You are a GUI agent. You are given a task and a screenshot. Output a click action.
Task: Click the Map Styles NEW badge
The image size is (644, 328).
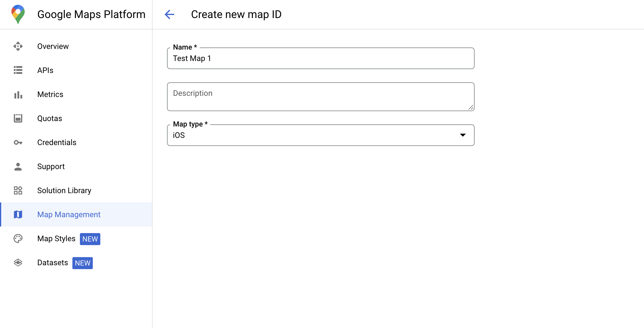(x=90, y=239)
